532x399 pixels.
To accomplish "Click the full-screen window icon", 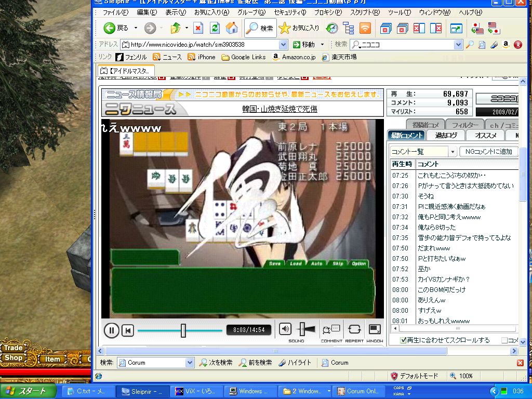I will pos(456,28).
